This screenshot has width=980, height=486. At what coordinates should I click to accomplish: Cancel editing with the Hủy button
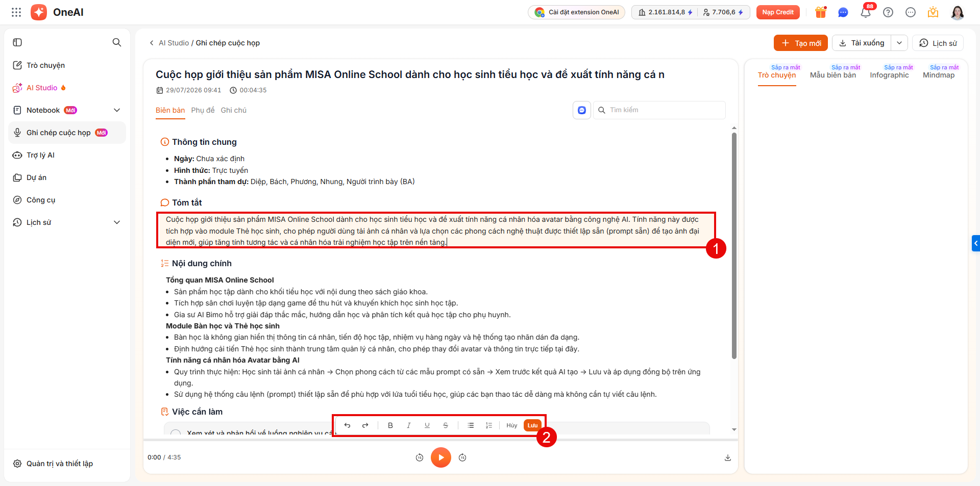coord(512,425)
